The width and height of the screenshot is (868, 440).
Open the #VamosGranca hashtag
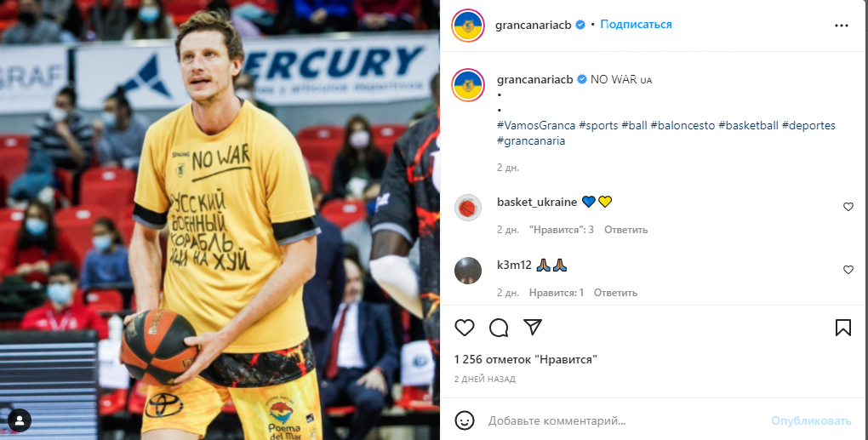coord(536,125)
